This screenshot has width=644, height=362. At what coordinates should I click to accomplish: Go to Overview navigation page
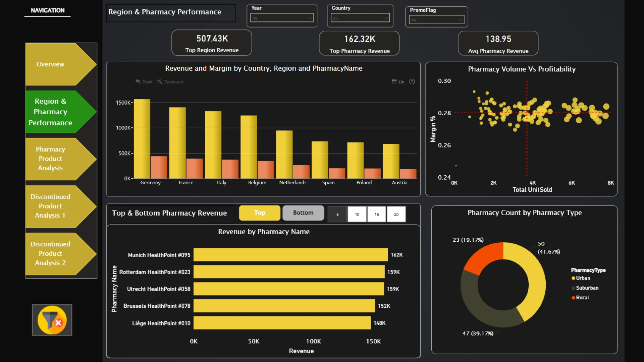pos(51,64)
